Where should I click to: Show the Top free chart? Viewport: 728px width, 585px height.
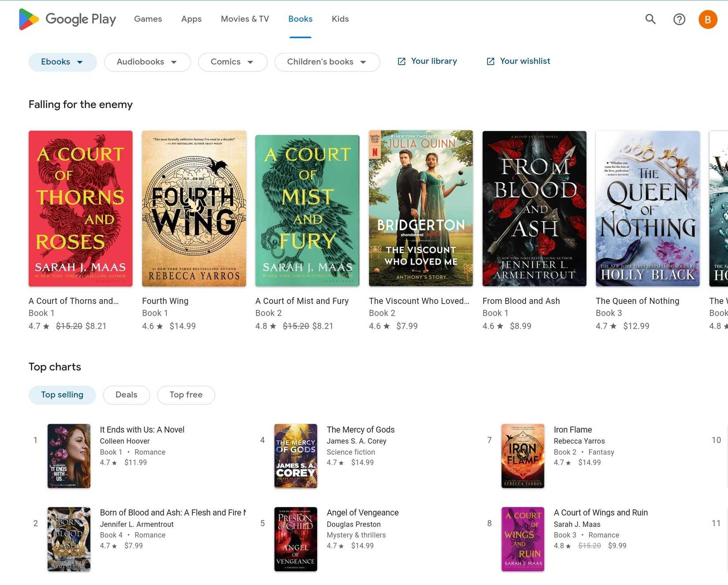[x=186, y=395]
